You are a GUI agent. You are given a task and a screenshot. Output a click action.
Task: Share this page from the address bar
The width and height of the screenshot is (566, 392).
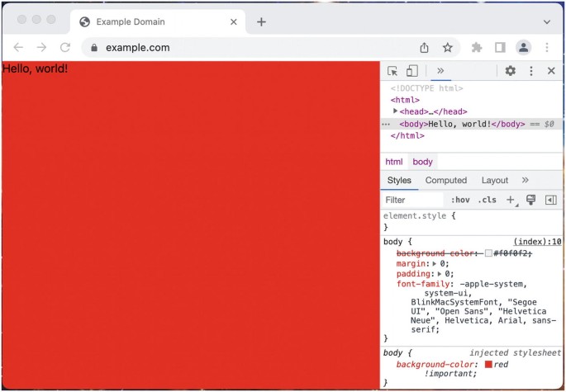click(x=425, y=48)
